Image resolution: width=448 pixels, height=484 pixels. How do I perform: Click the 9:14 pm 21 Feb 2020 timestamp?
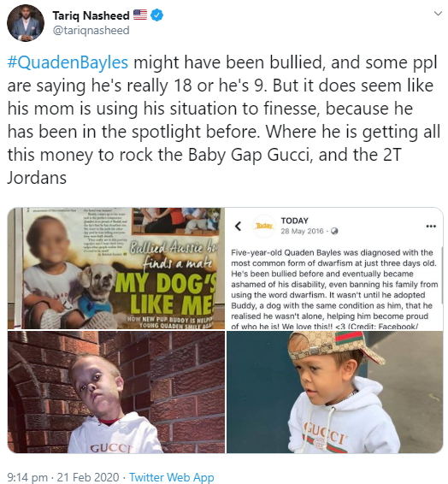coord(63,477)
